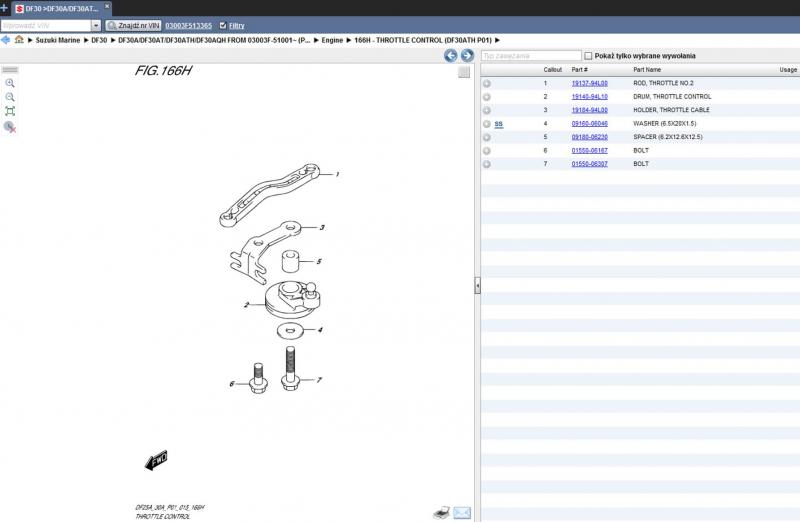Print the throttle control diagram
Image resolution: width=800 pixels, height=522 pixels.
tap(441, 512)
